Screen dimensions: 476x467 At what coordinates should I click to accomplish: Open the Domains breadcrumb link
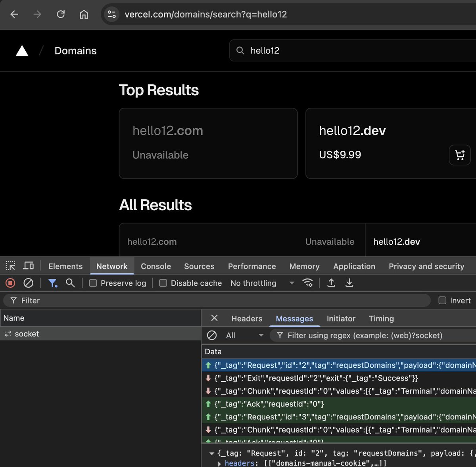[75, 51]
